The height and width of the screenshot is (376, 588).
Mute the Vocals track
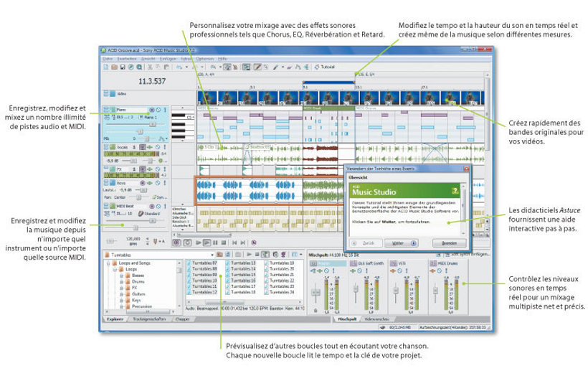click(158, 147)
